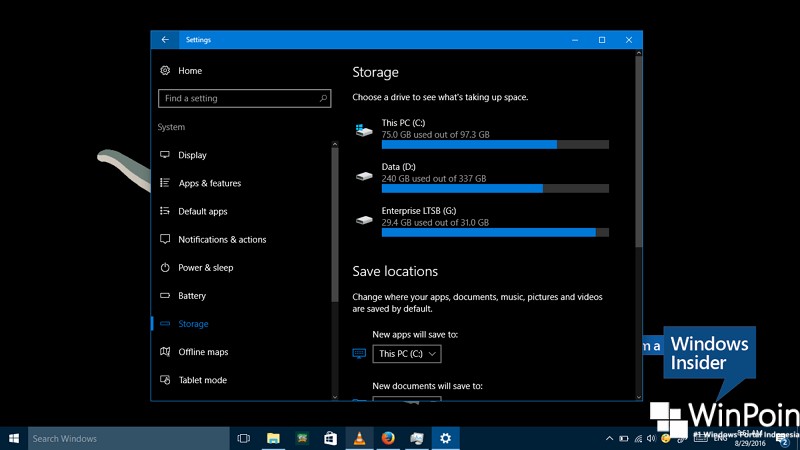
Task: Click the Windows Start button
Action: tap(14, 438)
